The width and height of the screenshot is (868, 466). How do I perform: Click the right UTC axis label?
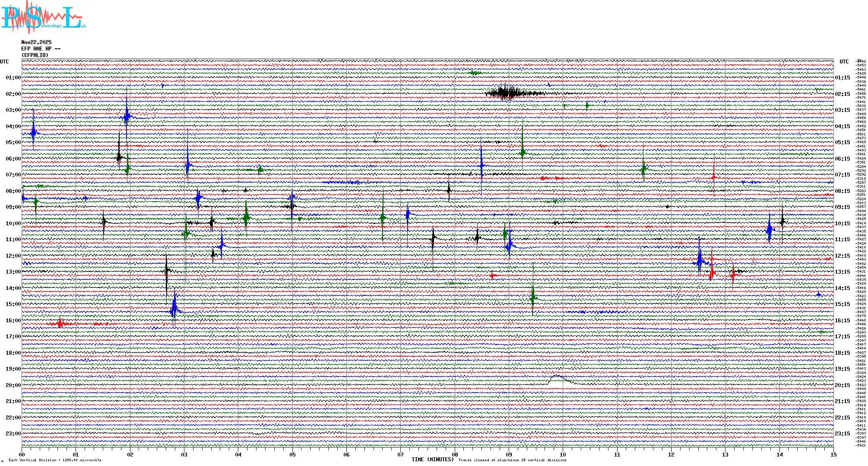(844, 62)
